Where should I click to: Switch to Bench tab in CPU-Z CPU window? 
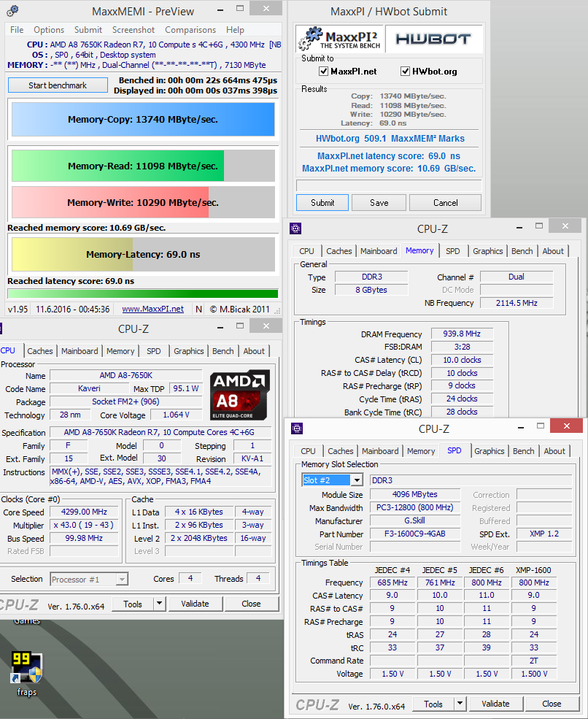[x=223, y=351]
